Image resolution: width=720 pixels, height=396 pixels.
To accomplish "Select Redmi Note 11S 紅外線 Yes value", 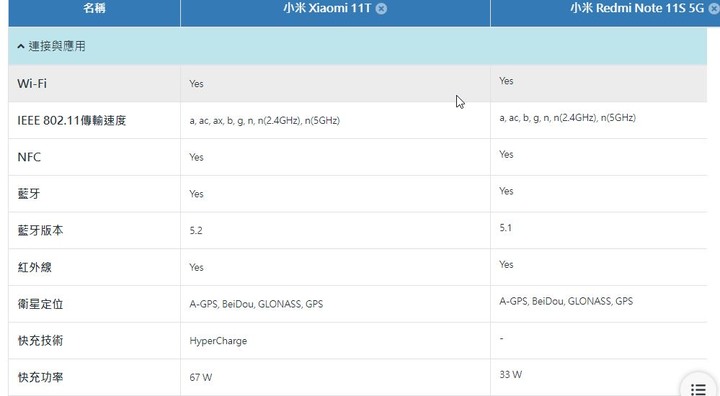I will [506, 265].
